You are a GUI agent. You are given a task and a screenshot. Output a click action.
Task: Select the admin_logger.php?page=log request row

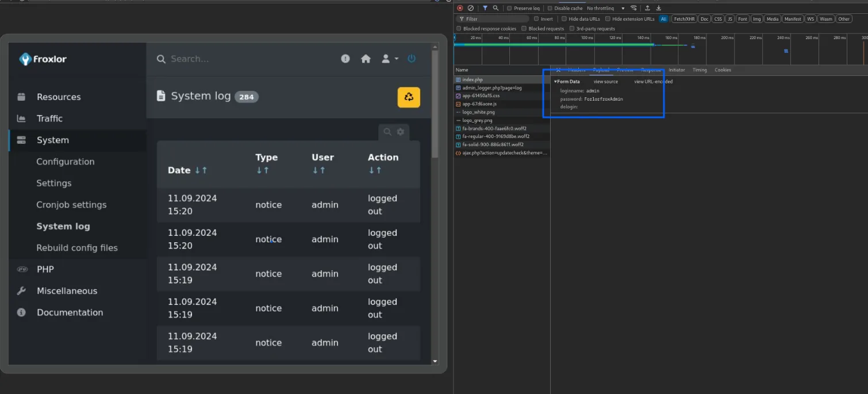[502, 88]
